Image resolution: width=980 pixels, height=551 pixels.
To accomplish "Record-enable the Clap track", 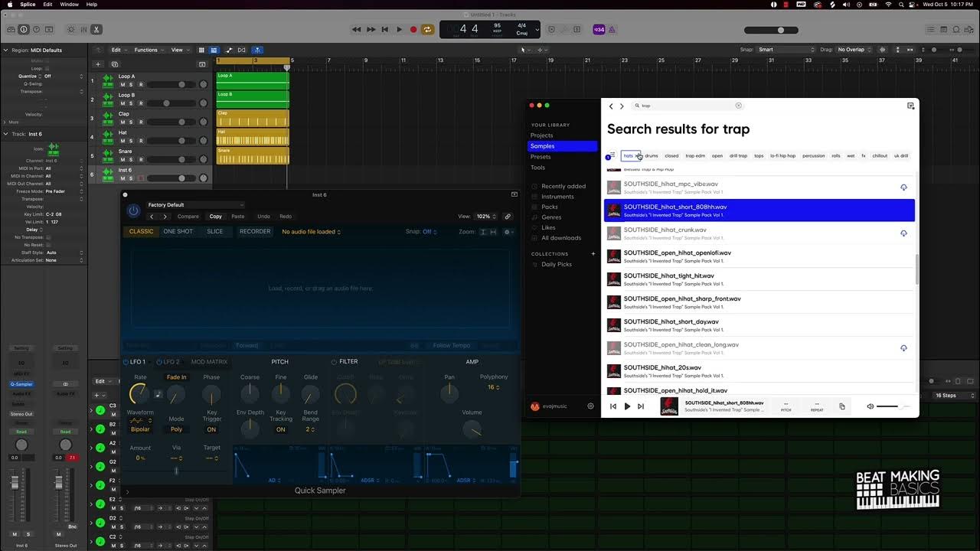I will (141, 122).
